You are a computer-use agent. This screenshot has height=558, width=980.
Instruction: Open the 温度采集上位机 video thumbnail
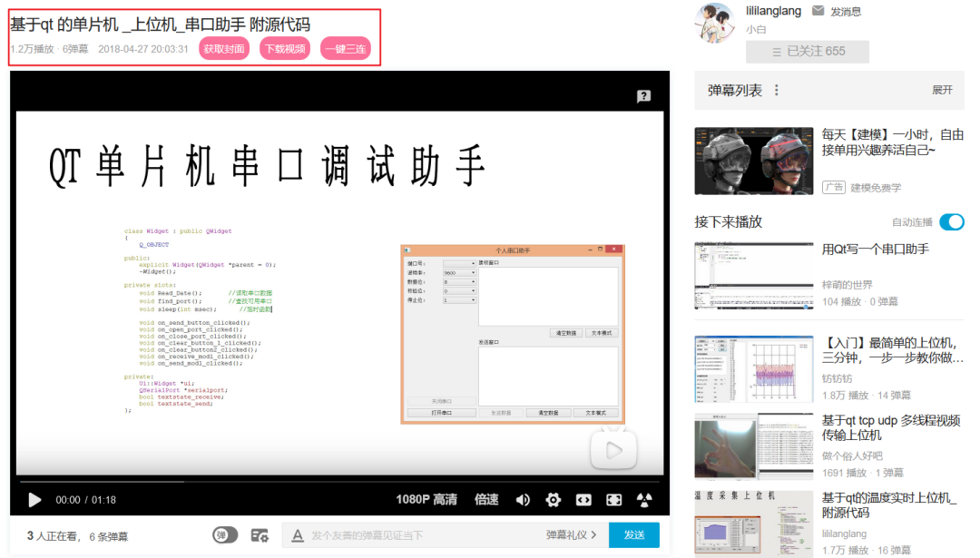754,524
